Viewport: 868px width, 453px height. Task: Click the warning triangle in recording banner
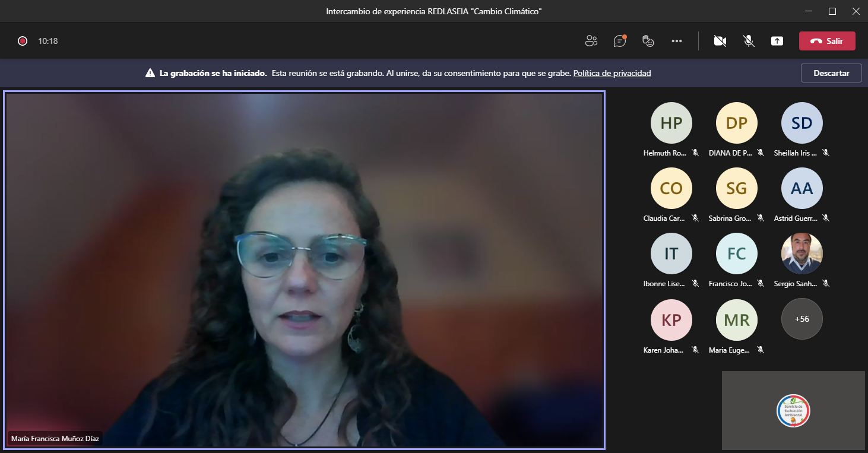pos(150,74)
